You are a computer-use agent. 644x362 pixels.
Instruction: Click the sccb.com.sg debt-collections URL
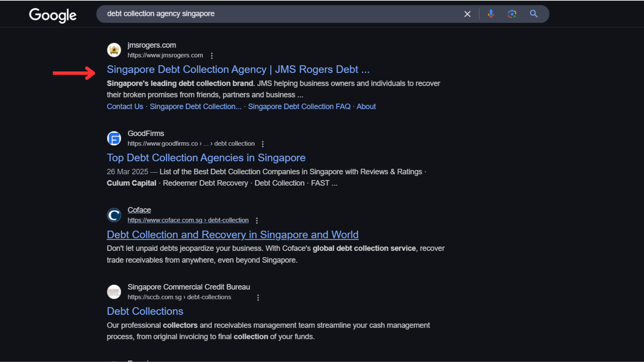[x=179, y=297]
